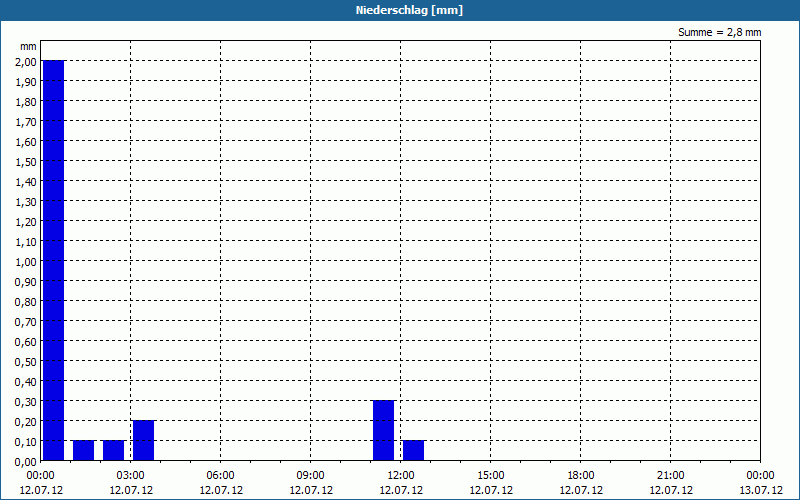
Task: Select the Summe = 2,8 mm label
Action: [719, 32]
